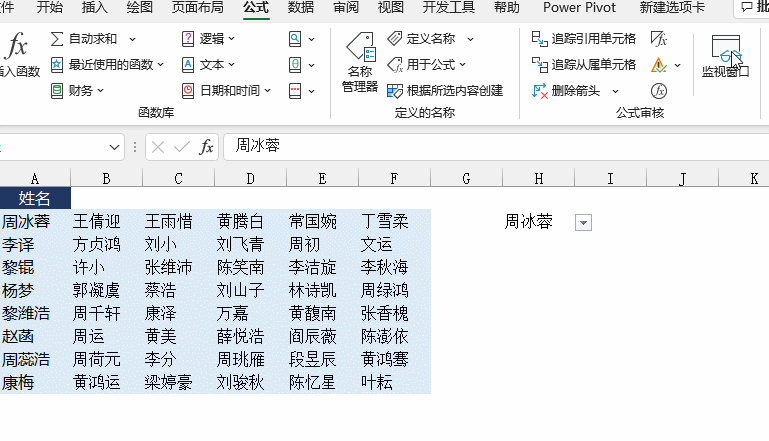Open Recently Used functions star icon

tap(57, 65)
